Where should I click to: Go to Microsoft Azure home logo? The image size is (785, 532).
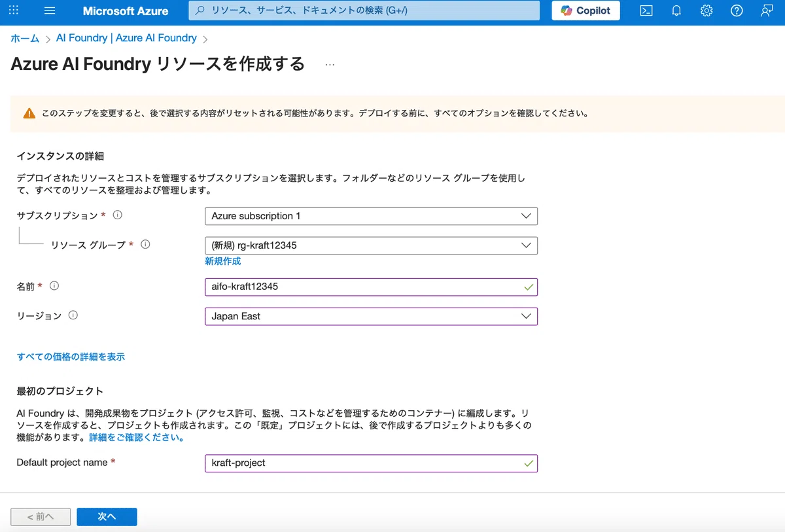tap(125, 11)
